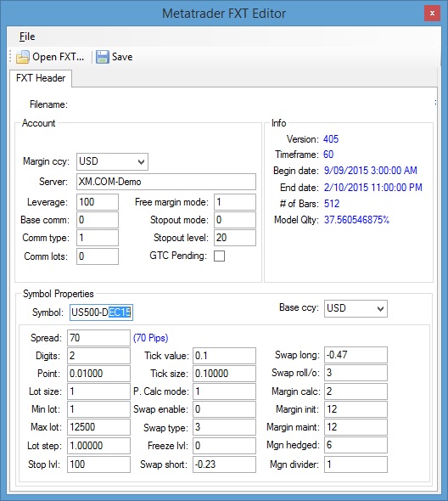448x501 pixels.
Task: Click the Server input field
Action: pyautogui.click(x=166, y=182)
